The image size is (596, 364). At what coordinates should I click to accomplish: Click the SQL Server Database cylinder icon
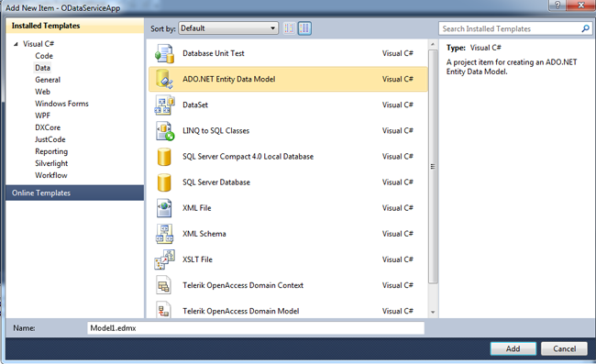pos(164,182)
